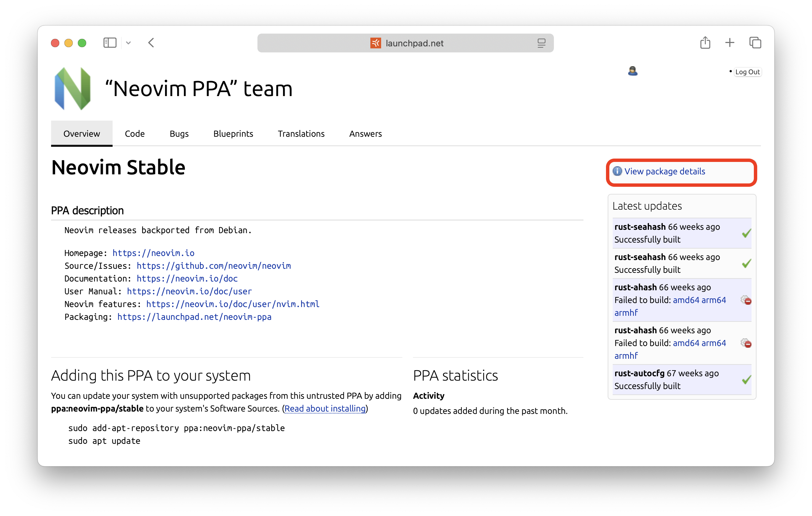This screenshot has height=516, width=812.
Task: Go back with the back arrow
Action: (151, 43)
